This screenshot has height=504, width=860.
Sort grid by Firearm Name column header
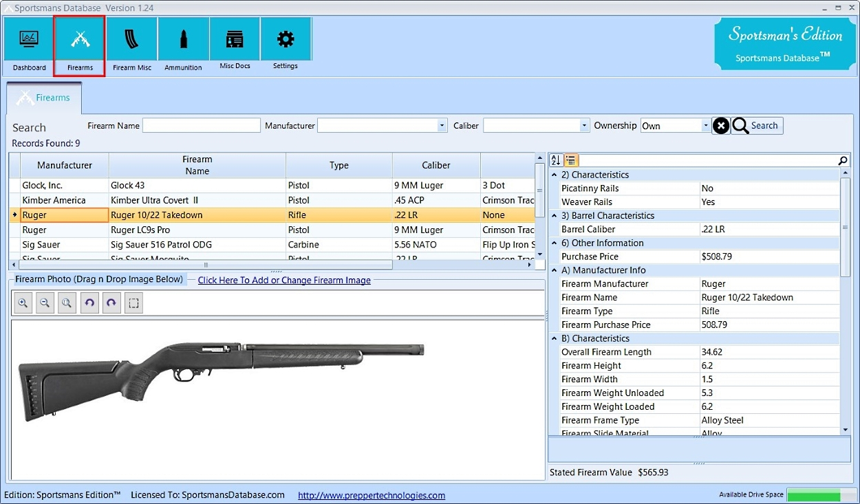pos(197,165)
